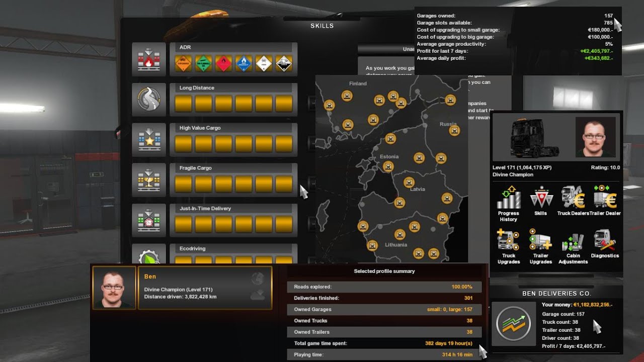The image size is (644, 362).
Task: Open Diagnostics
Action: coord(605,243)
